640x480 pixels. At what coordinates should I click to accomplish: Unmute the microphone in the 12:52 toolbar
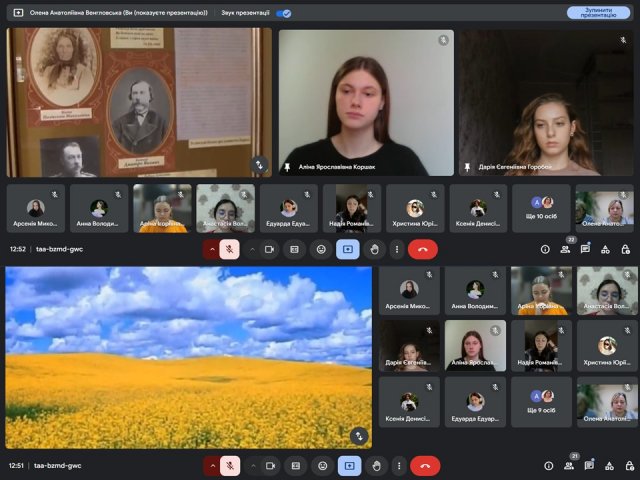(229, 249)
